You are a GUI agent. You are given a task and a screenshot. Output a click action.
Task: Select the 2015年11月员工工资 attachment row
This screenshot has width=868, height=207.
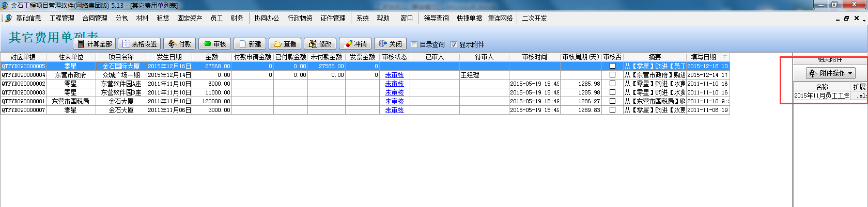point(822,95)
